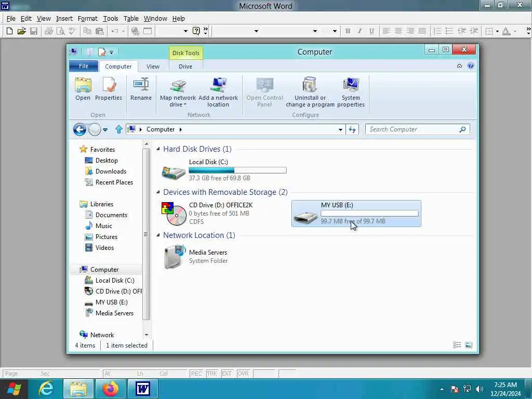Click the New Blank Document icon in Word

click(x=9, y=31)
